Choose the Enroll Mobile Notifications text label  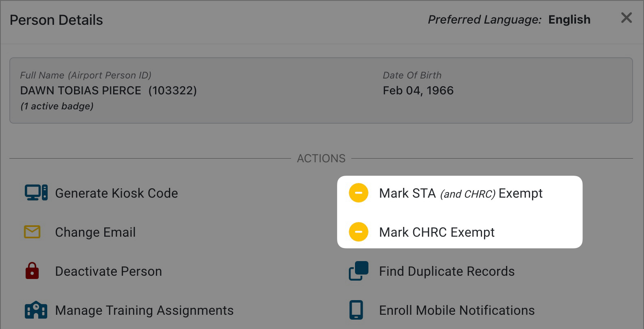click(457, 310)
